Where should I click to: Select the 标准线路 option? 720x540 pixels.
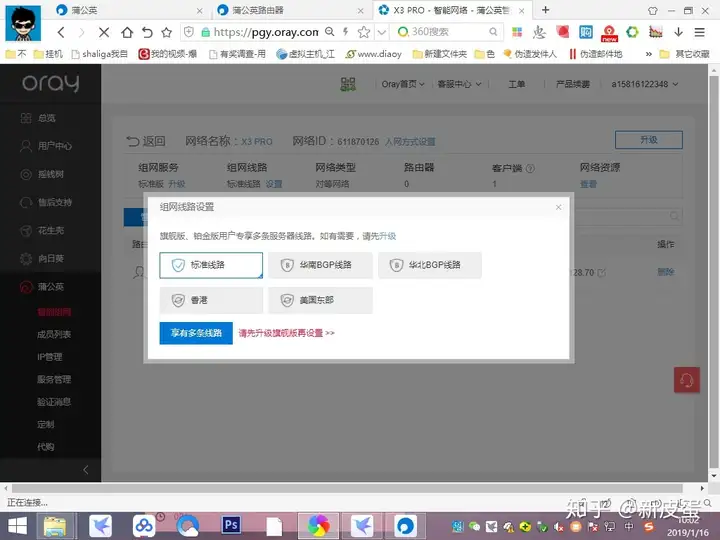click(x=211, y=265)
